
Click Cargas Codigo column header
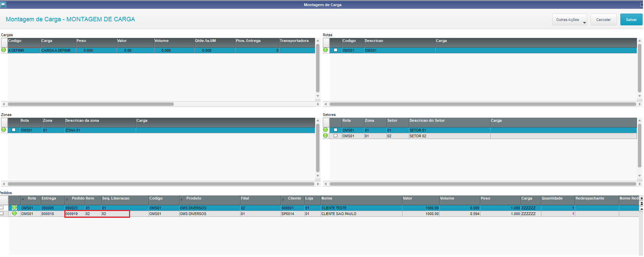pyautogui.click(x=24, y=43)
